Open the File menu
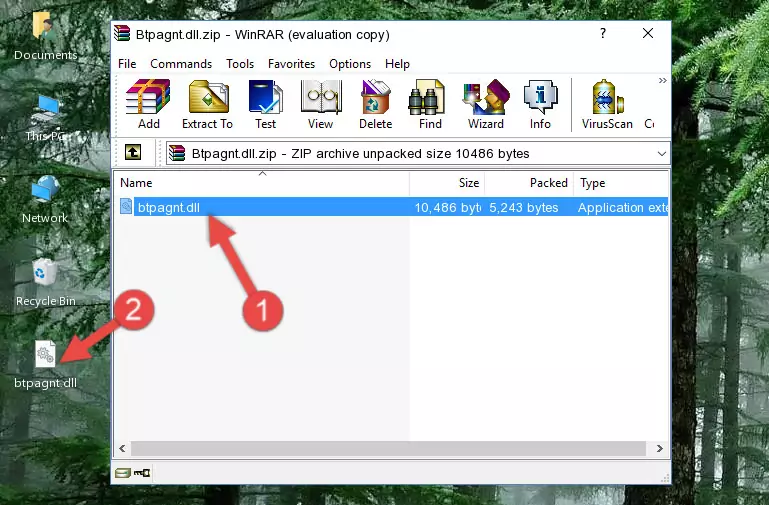 [x=127, y=64]
